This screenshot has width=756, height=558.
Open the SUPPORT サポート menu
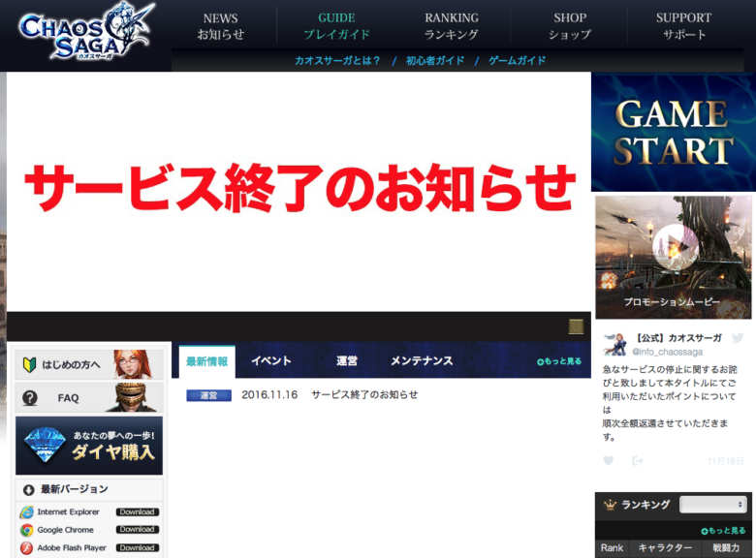tap(683, 26)
